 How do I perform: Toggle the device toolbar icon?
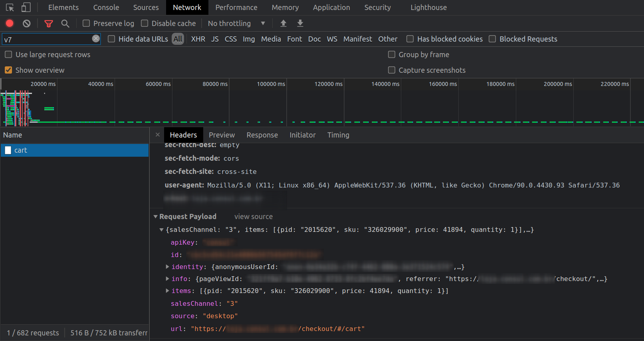click(26, 8)
